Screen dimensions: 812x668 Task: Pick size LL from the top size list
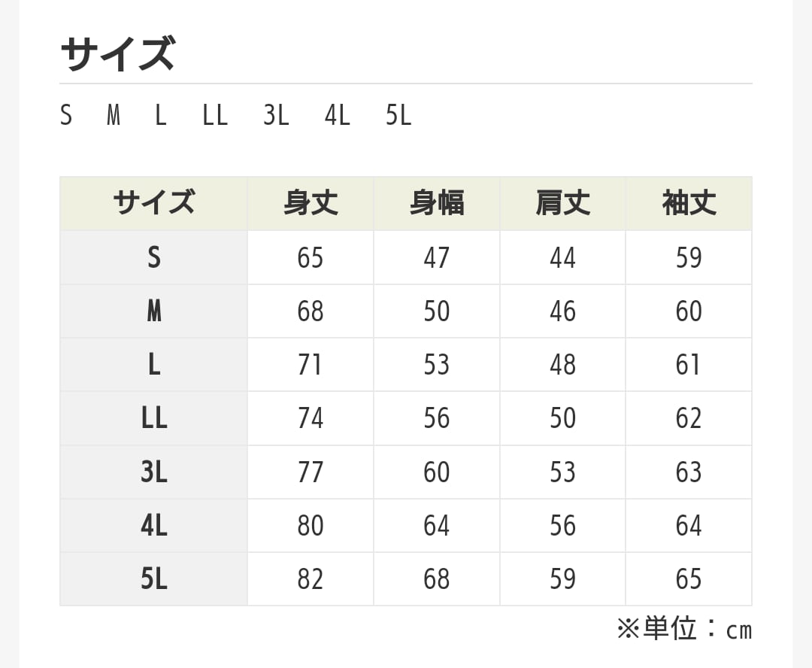[x=215, y=116]
